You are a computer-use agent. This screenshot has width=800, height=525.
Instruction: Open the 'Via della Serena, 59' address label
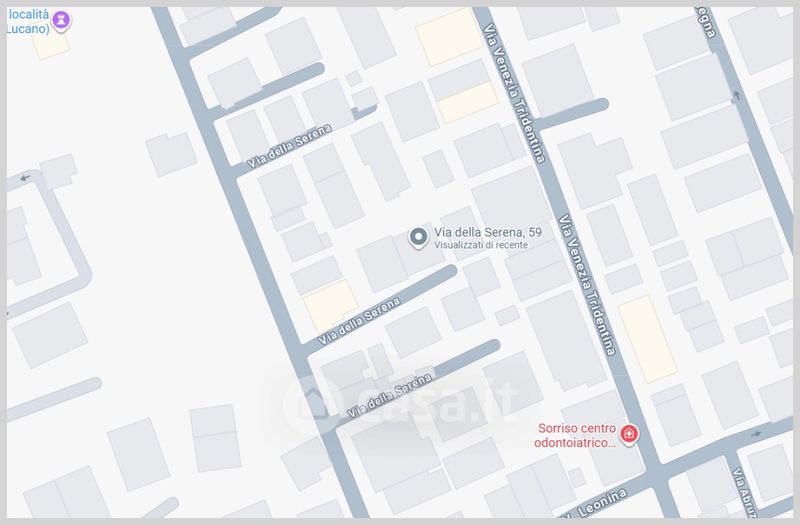pyautogui.click(x=487, y=232)
